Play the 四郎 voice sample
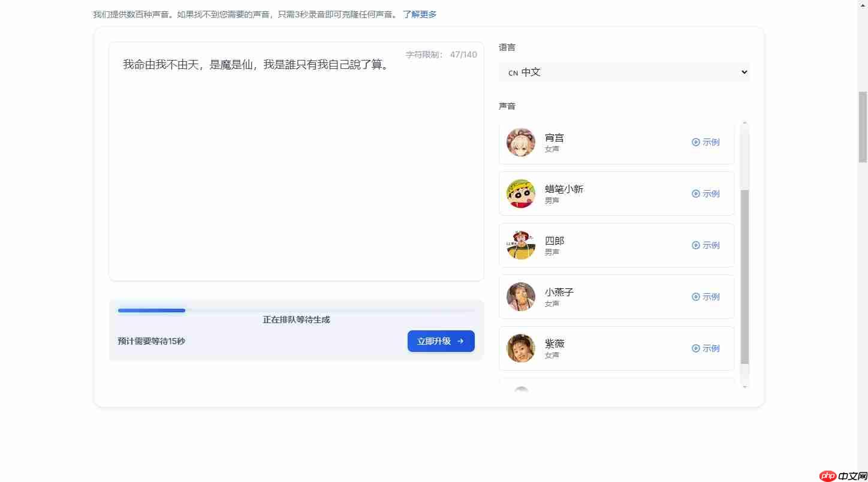 click(x=705, y=245)
